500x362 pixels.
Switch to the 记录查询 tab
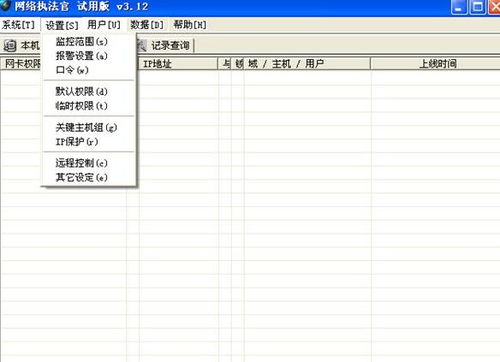[165, 46]
